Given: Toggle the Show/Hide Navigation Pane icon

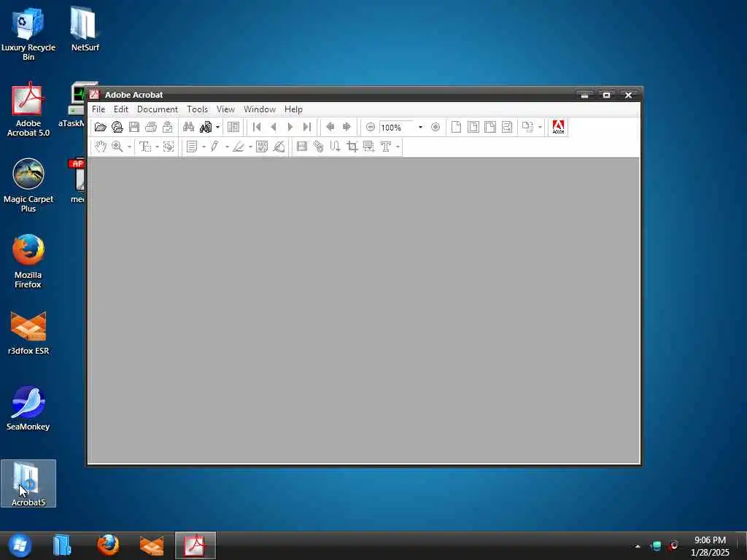Looking at the screenshot, I should click(233, 127).
